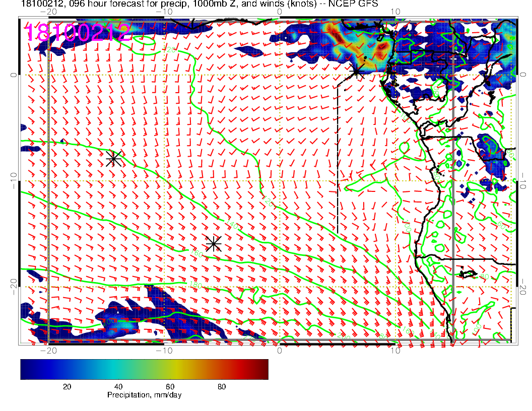
Task: Click the bottom axis longitude label -20
Action: click(x=48, y=350)
